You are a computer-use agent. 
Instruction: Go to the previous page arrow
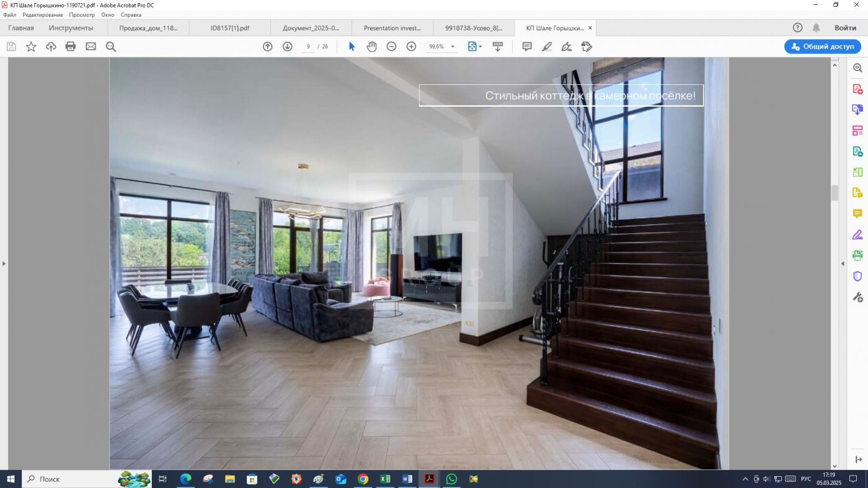pyautogui.click(x=268, y=47)
